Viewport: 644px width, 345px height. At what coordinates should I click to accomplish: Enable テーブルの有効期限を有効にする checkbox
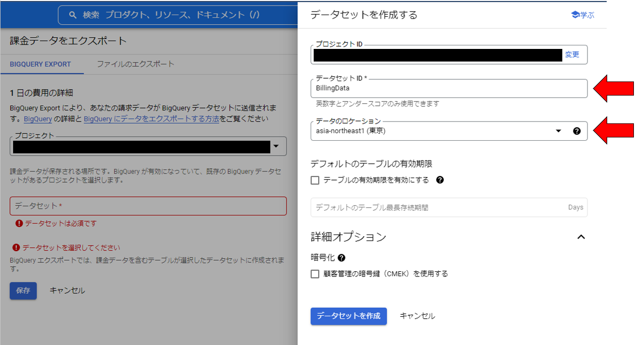click(x=315, y=180)
